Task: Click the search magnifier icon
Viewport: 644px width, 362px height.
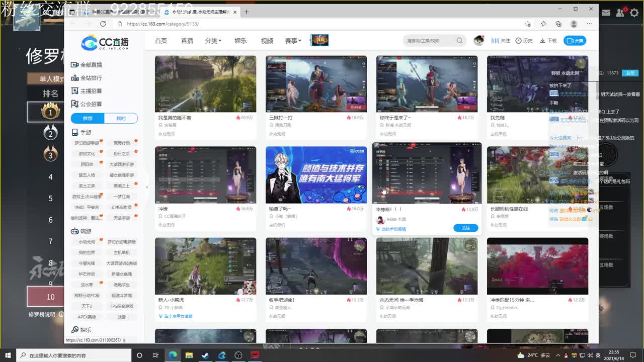Action: click(459, 41)
